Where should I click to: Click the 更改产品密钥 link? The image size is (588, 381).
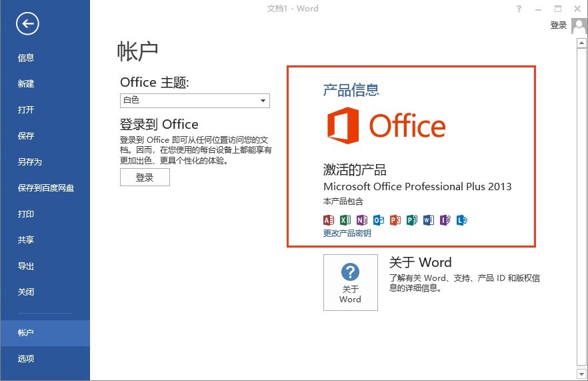[x=347, y=234]
